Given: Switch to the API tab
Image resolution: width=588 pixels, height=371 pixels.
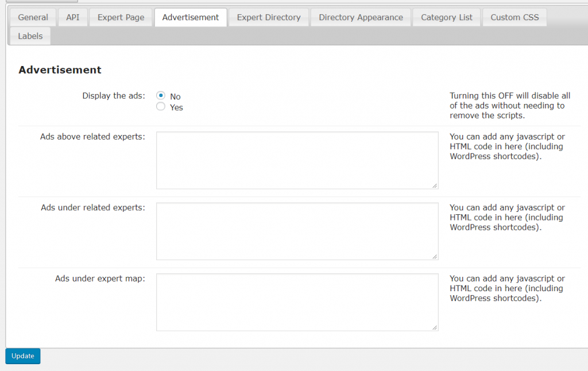Looking at the screenshot, I should (x=72, y=17).
